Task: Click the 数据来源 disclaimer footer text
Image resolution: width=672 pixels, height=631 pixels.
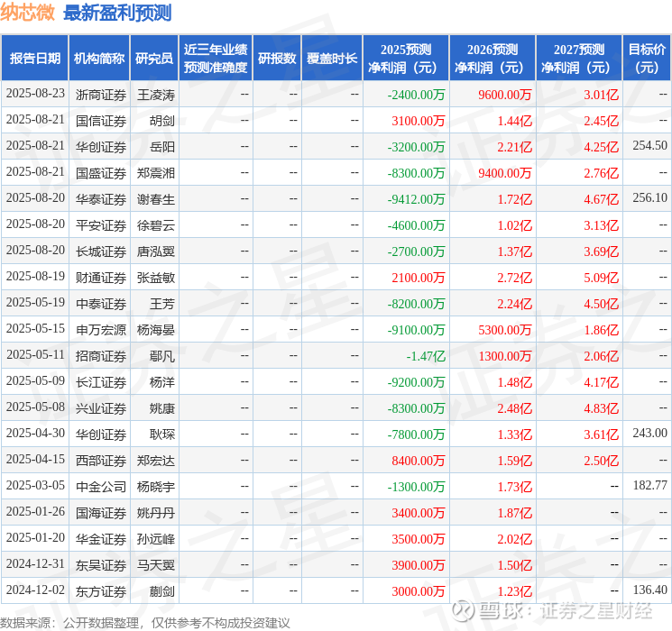Action: [x=145, y=623]
